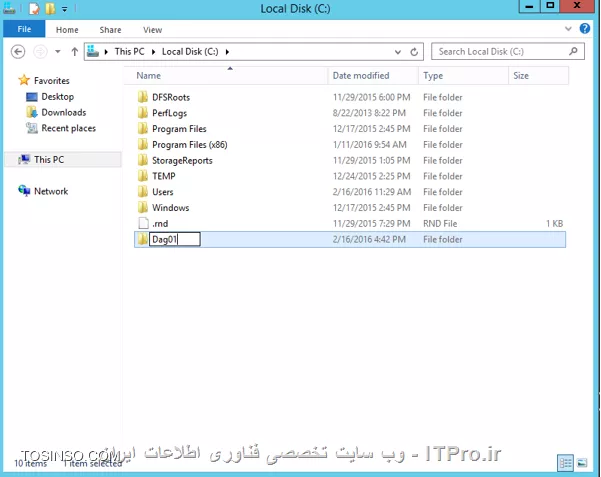Click the Dag01 folder icon
This screenshot has height=477, width=601.
coord(143,239)
